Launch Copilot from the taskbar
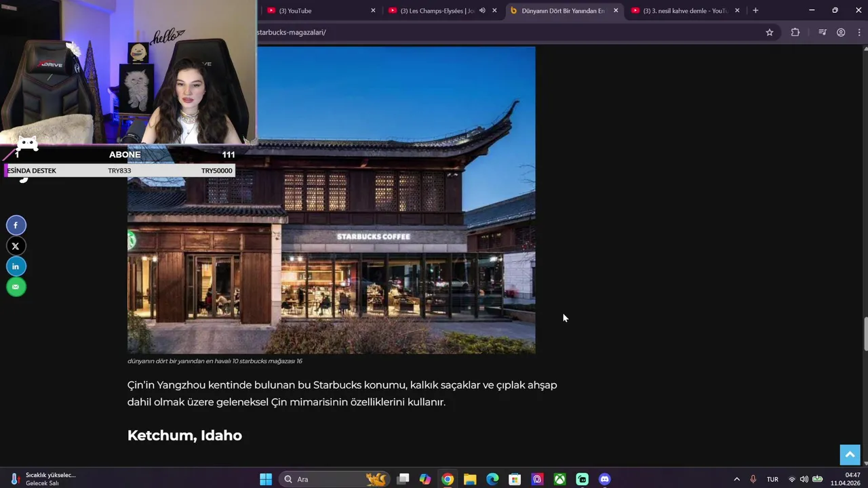 pyautogui.click(x=425, y=479)
